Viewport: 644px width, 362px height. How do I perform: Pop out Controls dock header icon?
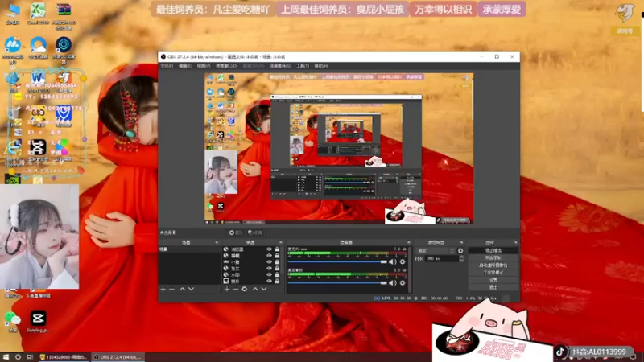click(x=515, y=243)
